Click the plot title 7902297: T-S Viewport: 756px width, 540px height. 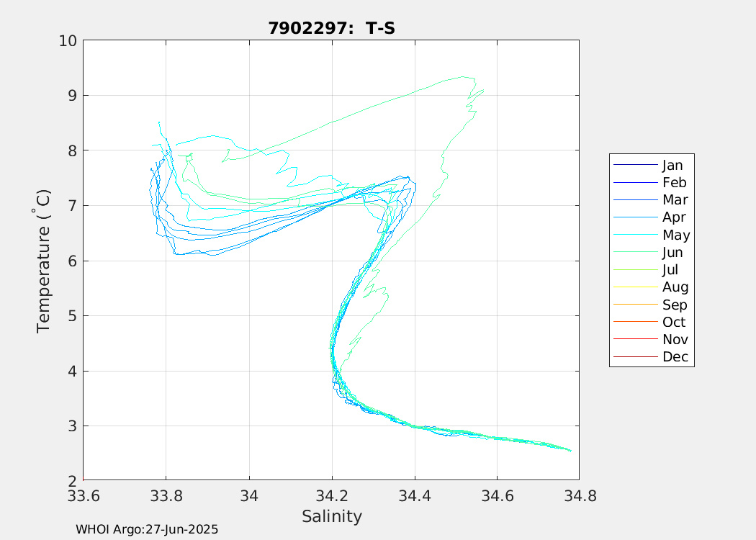[x=332, y=29]
